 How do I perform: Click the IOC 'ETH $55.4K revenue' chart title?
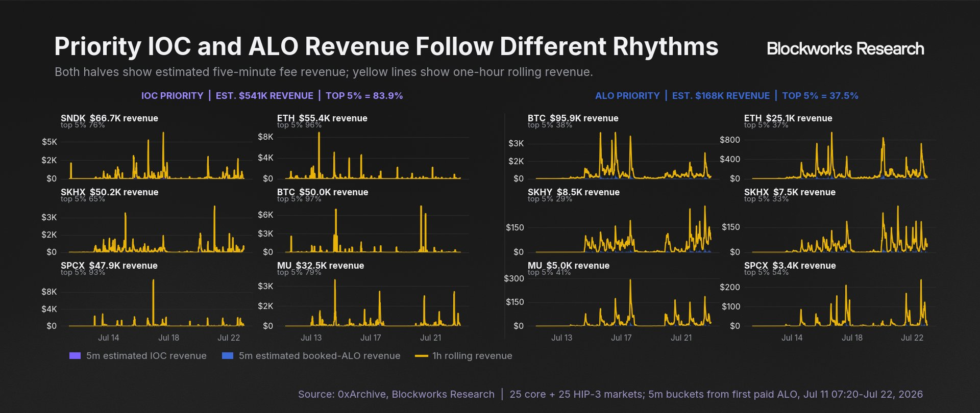(322, 118)
